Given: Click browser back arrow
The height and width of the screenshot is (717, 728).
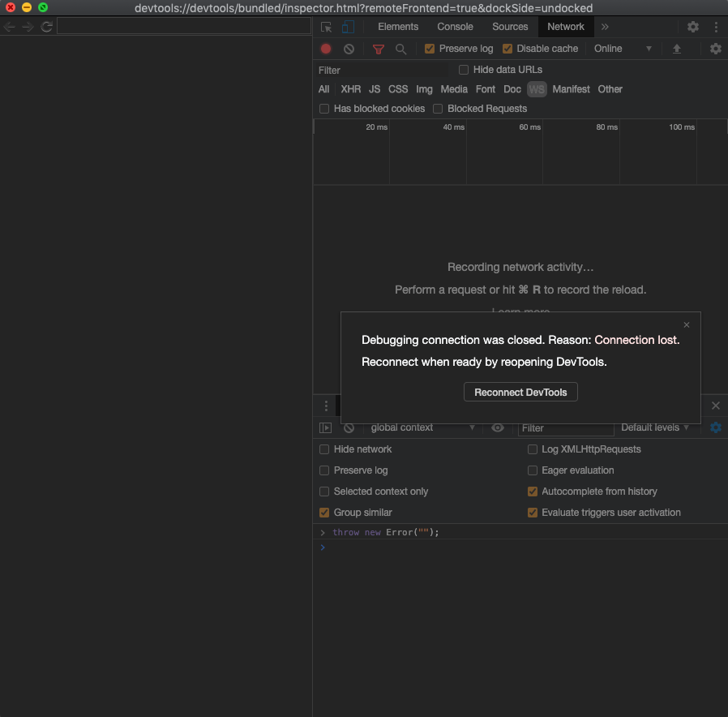Looking at the screenshot, I should (x=9, y=27).
